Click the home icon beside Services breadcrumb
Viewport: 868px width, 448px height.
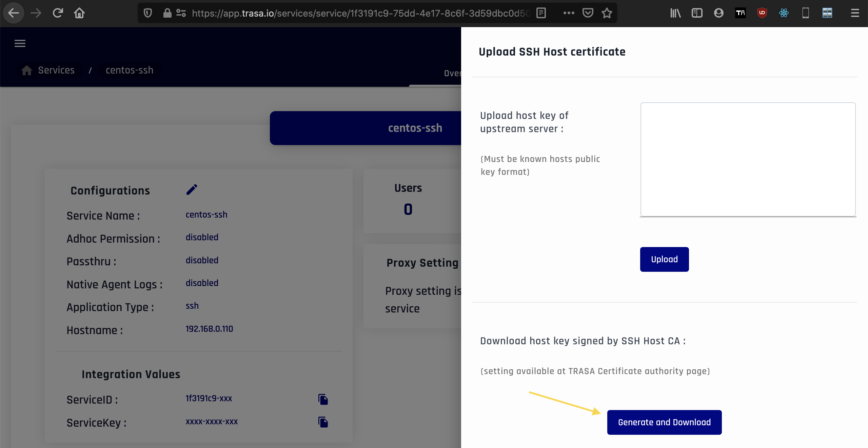27,70
